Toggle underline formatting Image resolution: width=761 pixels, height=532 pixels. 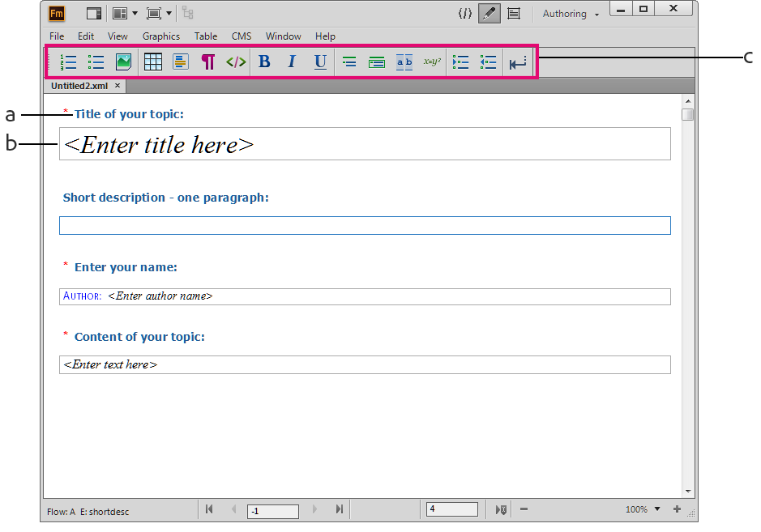[319, 62]
